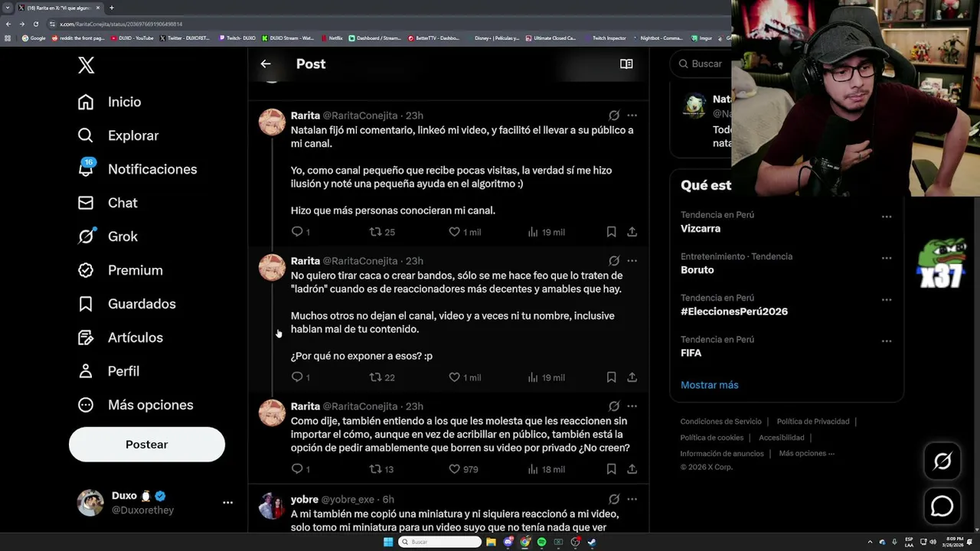Open Guardados bookmarks page
This screenshot has width=980, height=551.
pyautogui.click(x=126, y=304)
